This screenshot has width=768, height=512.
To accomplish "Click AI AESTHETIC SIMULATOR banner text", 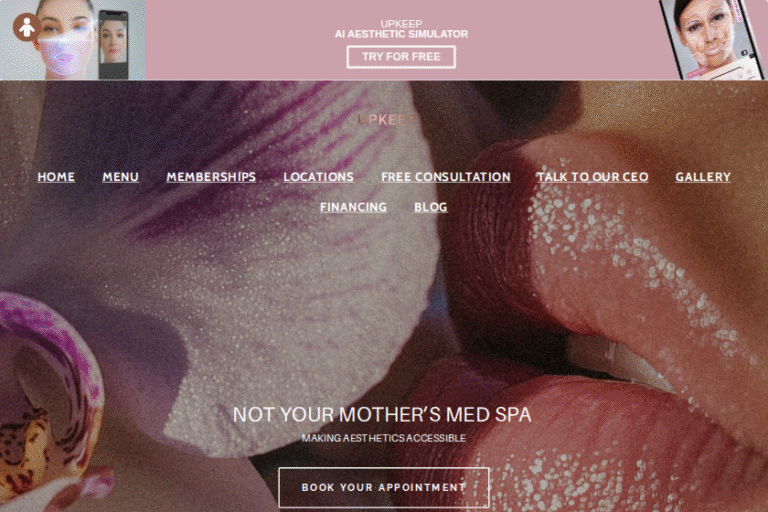I will click(401, 34).
